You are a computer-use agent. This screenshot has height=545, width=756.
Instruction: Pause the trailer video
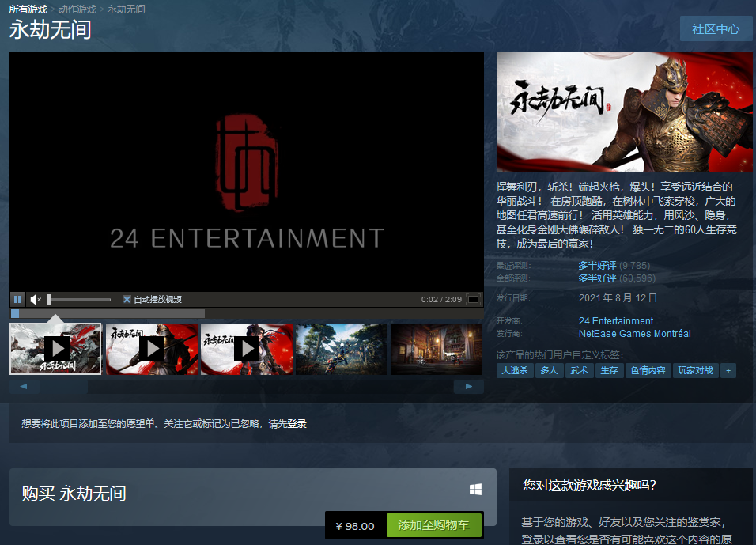click(17, 300)
